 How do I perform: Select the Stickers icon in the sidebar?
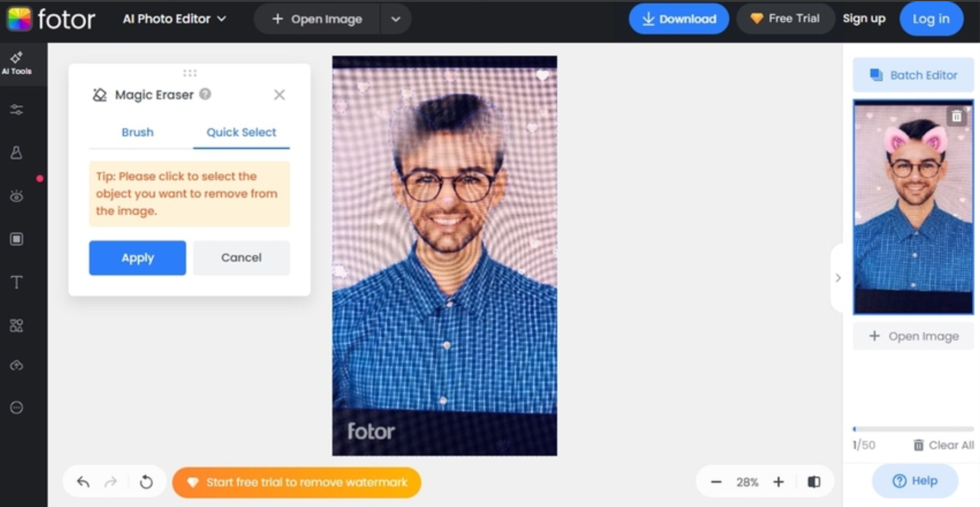coord(17,325)
